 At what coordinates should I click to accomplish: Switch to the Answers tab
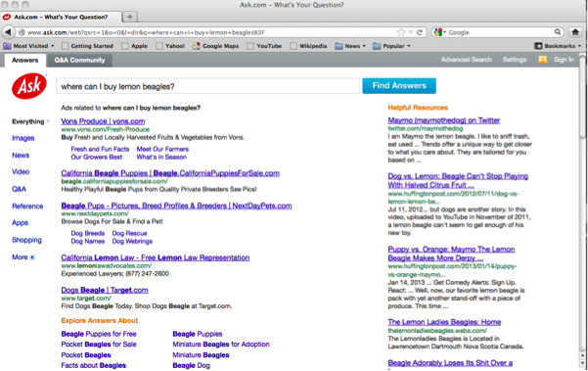click(24, 60)
